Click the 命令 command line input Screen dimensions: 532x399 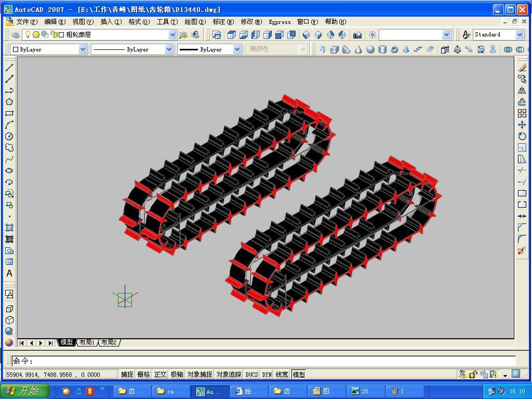click(x=263, y=361)
